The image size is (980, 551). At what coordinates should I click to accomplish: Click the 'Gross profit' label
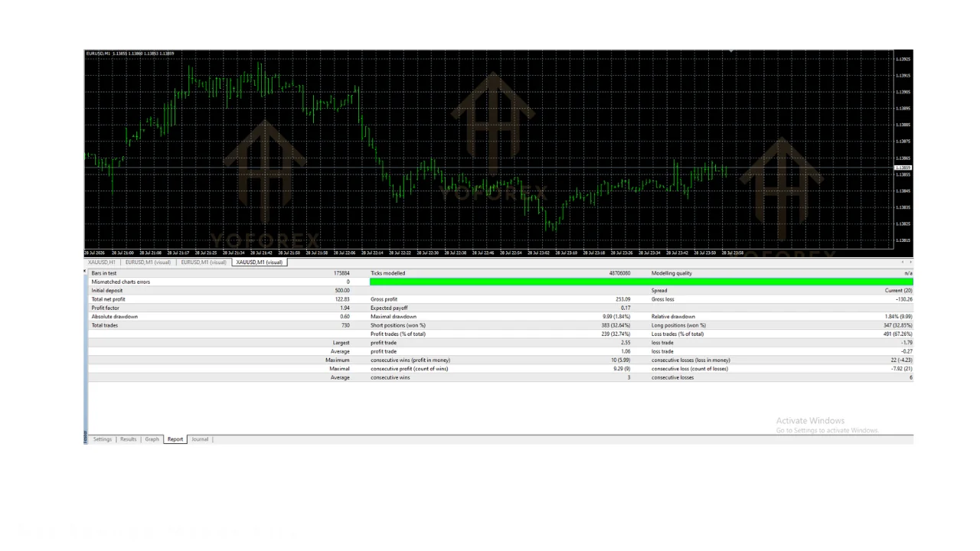point(384,299)
